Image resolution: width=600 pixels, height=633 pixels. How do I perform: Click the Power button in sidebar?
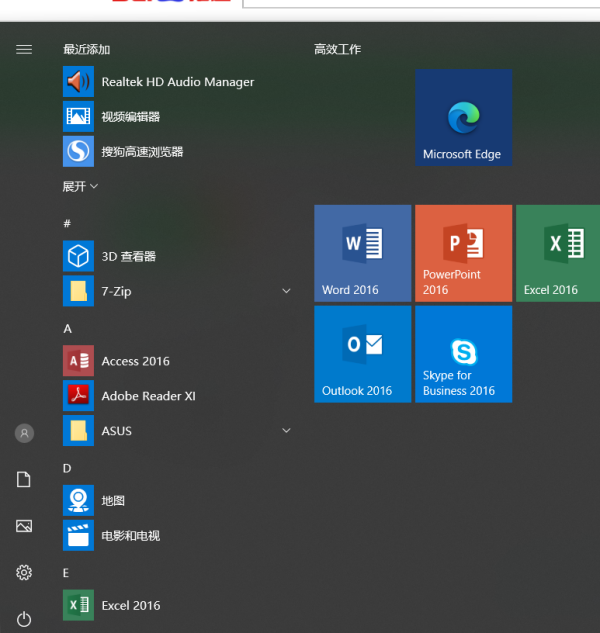click(24, 620)
